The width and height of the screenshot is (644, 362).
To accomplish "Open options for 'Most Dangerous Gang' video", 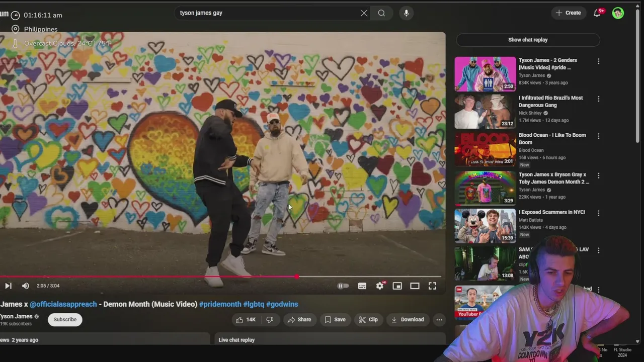I will tap(598, 99).
